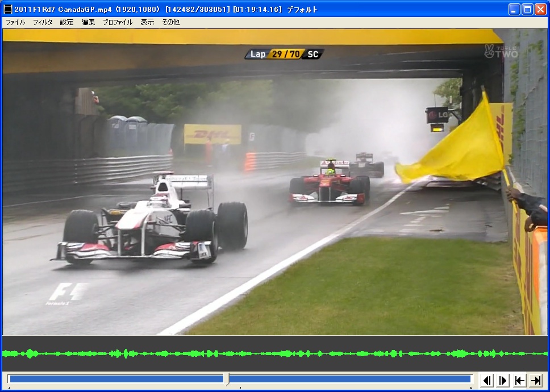This screenshot has width=550, height=392.
Task: Set selection start at current frame
Action: click(x=519, y=380)
